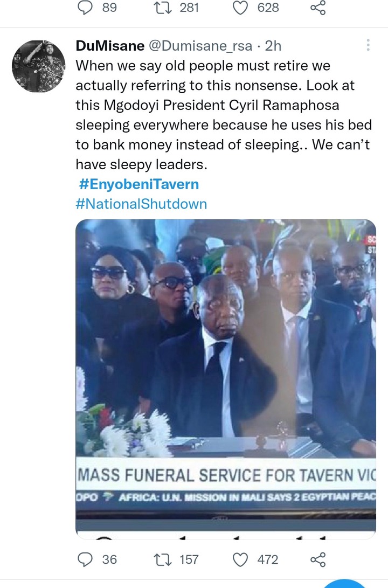The width and height of the screenshot is (388, 588).
Task: Like the top tweet with 628 likes
Action: tap(240, 8)
